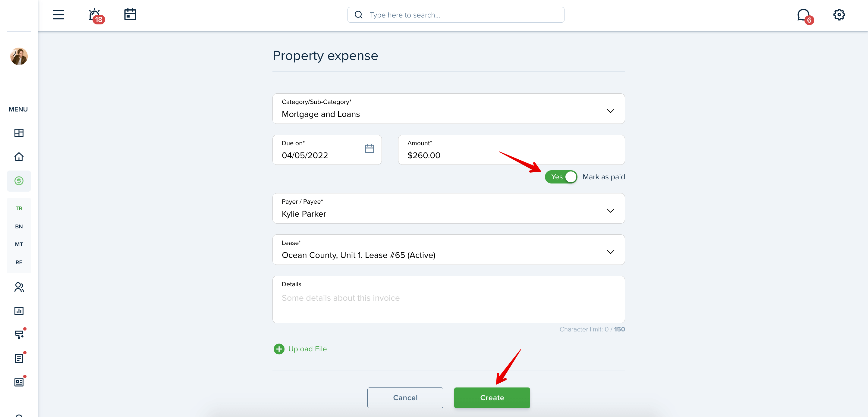The height and width of the screenshot is (417, 868).
Task: Open reports chart icon in sidebar
Action: [x=19, y=311]
